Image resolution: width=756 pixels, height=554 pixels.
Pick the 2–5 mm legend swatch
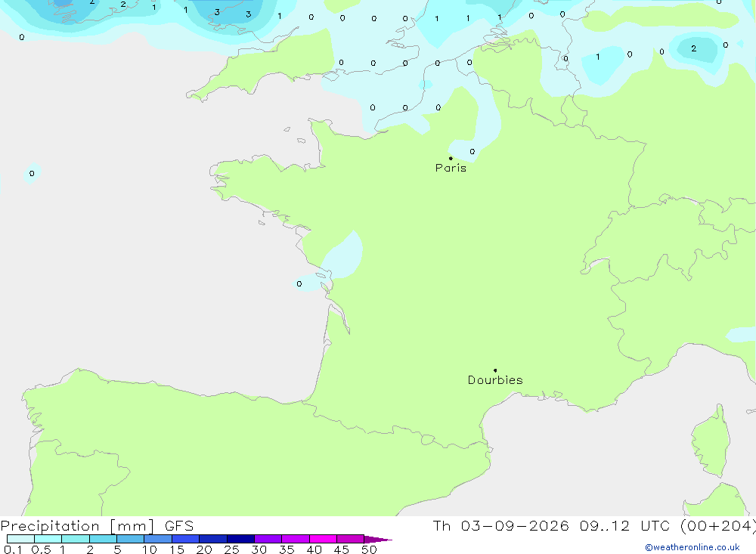[x=103, y=539]
